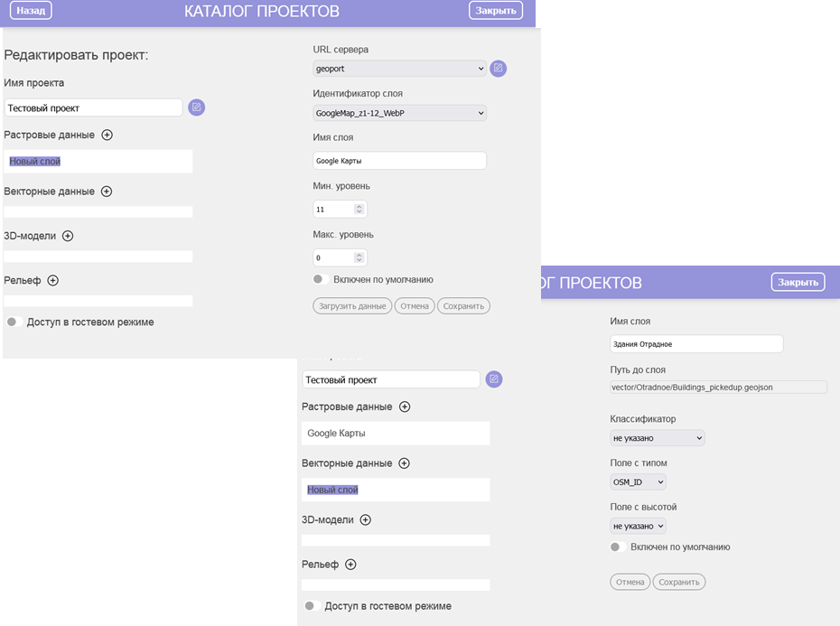
Task: Click the Имя слоя field containing Здания Отрадное
Action: click(695, 344)
